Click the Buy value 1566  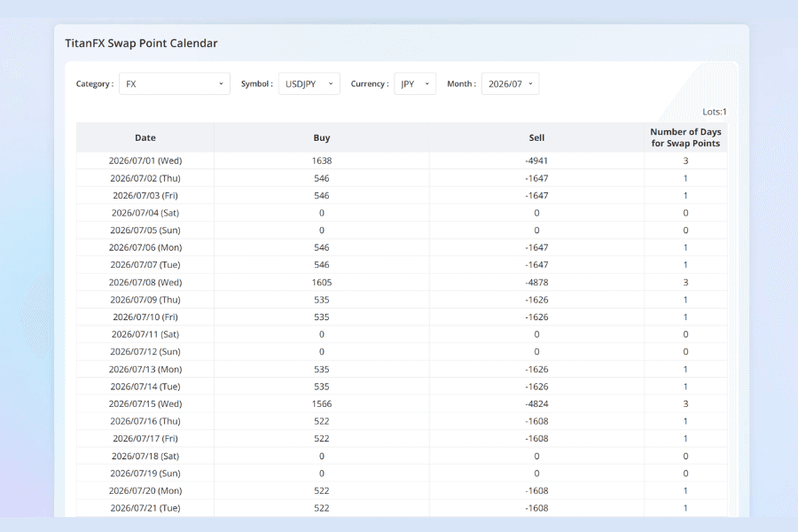click(x=322, y=403)
